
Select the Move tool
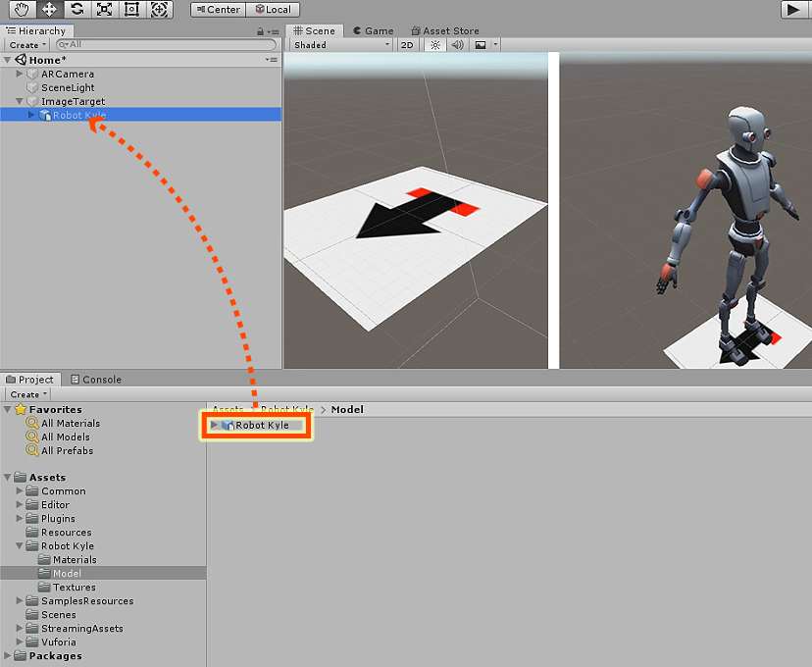[x=49, y=10]
